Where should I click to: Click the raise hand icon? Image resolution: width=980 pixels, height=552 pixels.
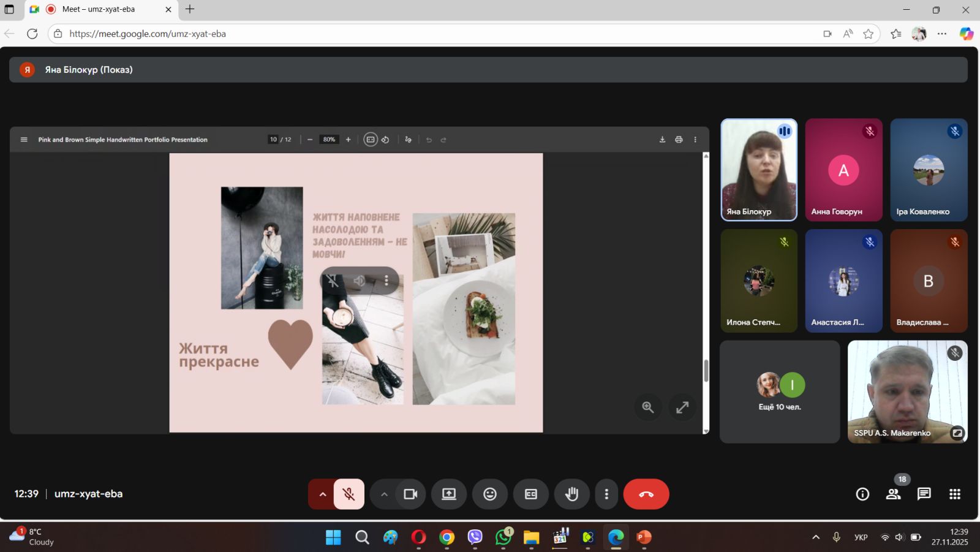click(x=571, y=494)
